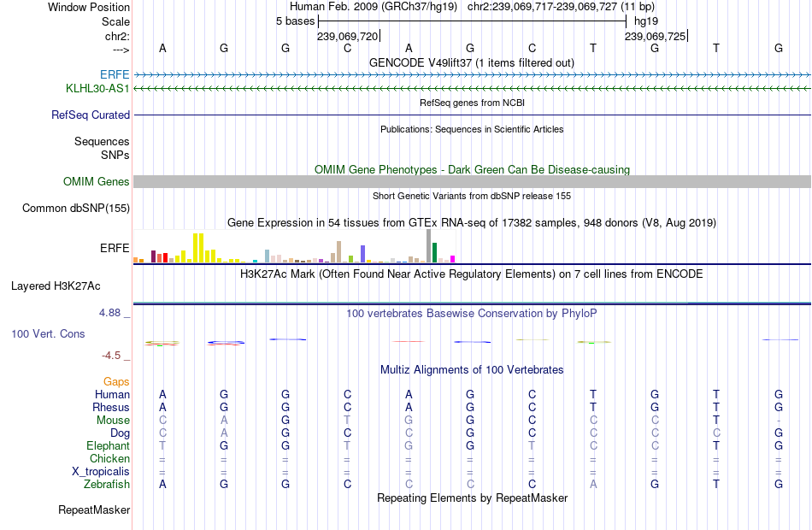Click the Scale label

click(116, 21)
